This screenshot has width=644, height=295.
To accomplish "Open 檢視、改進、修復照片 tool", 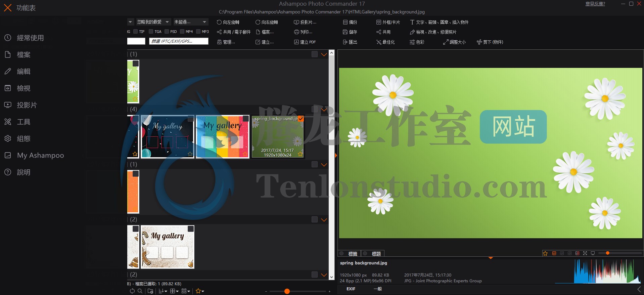I will pyautogui.click(x=433, y=32).
